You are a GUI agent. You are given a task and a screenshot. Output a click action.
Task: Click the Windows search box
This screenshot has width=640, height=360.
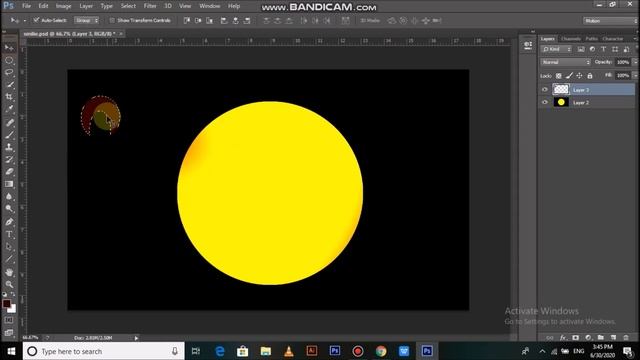(x=104, y=351)
